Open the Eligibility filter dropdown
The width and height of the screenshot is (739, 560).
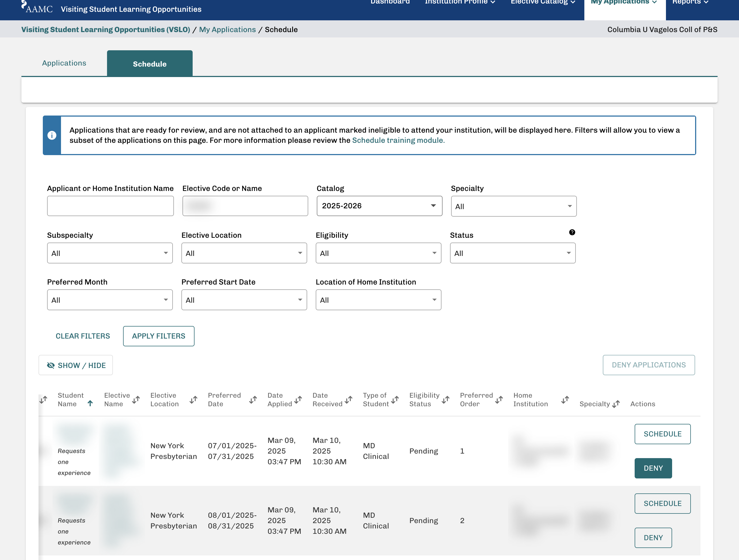(379, 253)
